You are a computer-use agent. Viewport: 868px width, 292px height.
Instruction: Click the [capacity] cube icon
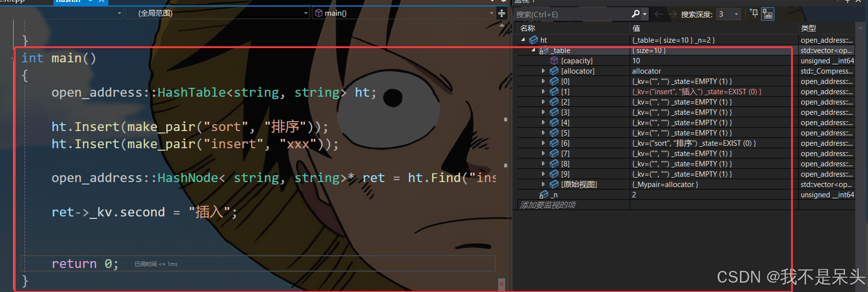tap(554, 61)
